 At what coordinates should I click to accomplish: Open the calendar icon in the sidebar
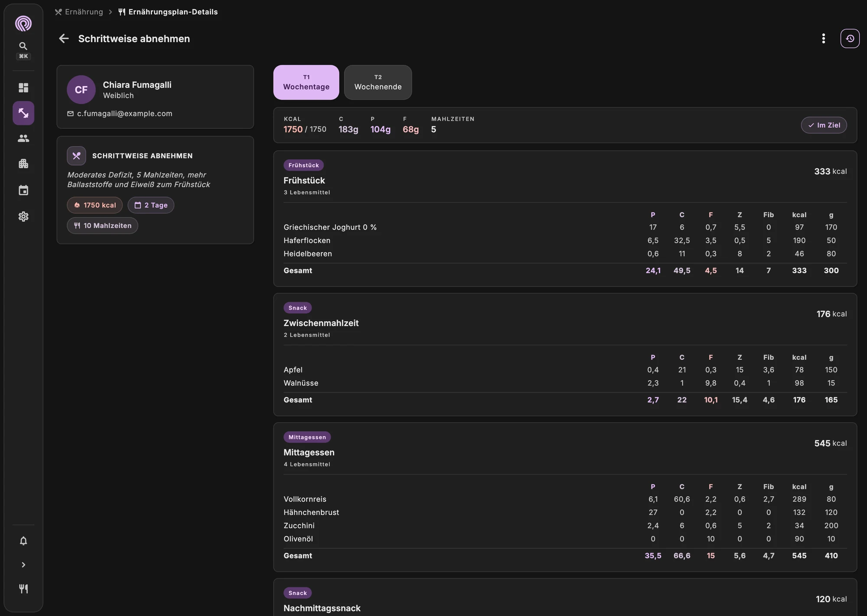(23, 190)
